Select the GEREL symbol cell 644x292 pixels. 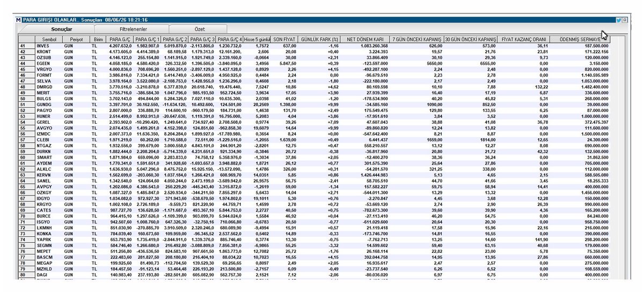pyautogui.click(x=49, y=121)
